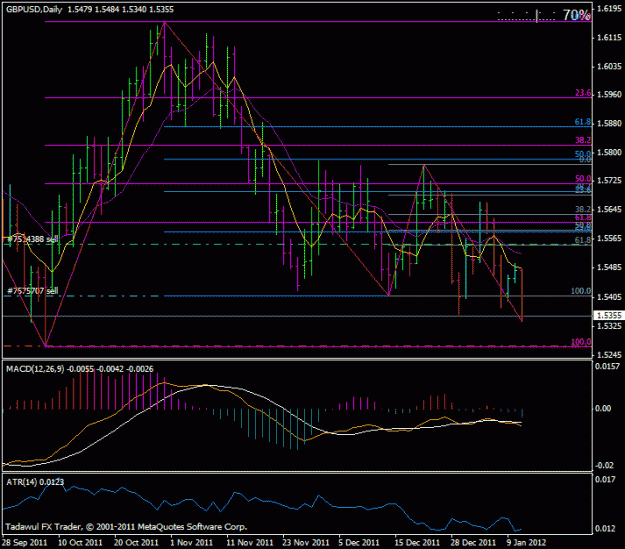Viewport: 625px width, 549px height.
Task: Click price axis value 1.5485
Action: click(609, 267)
